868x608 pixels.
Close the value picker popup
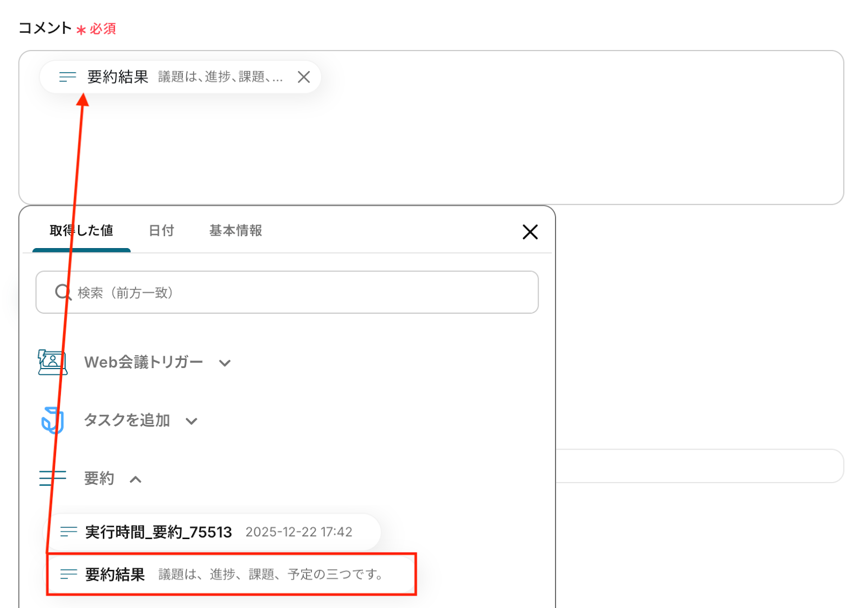[x=530, y=232]
